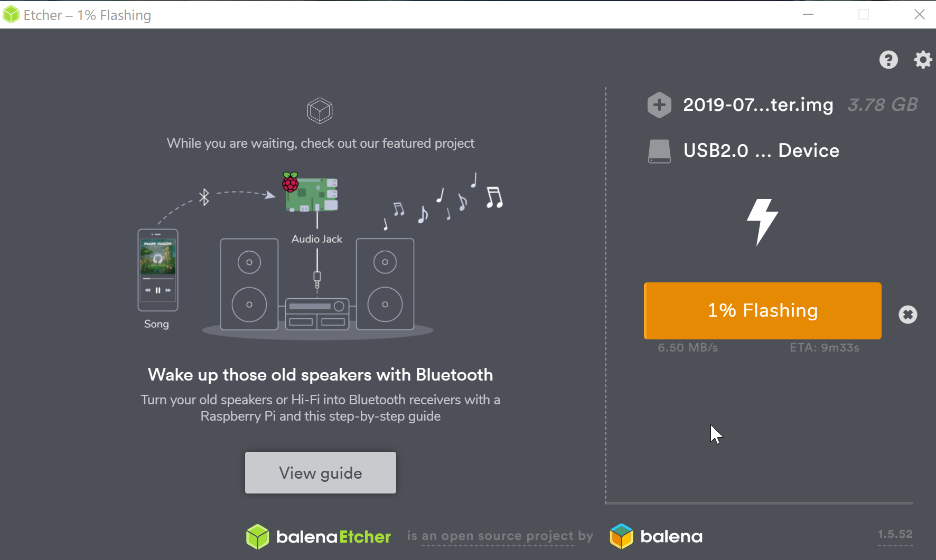Click the lightning bolt flash icon
This screenshot has width=936, height=560.
coord(762,222)
